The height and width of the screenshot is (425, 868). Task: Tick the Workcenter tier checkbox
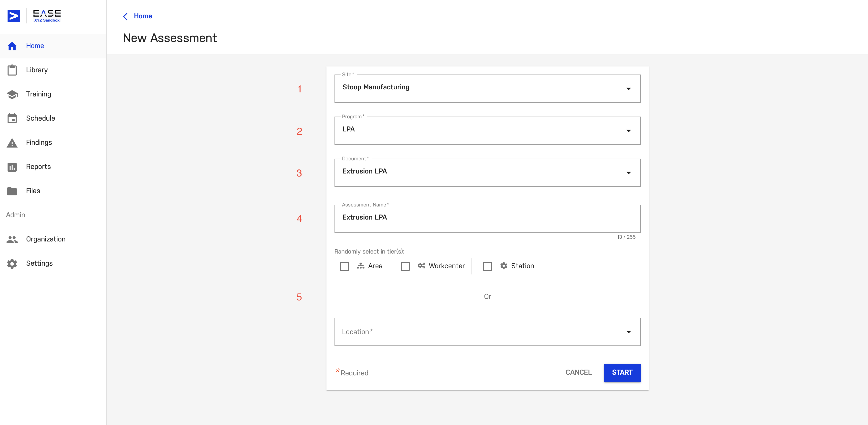coord(405,266)
